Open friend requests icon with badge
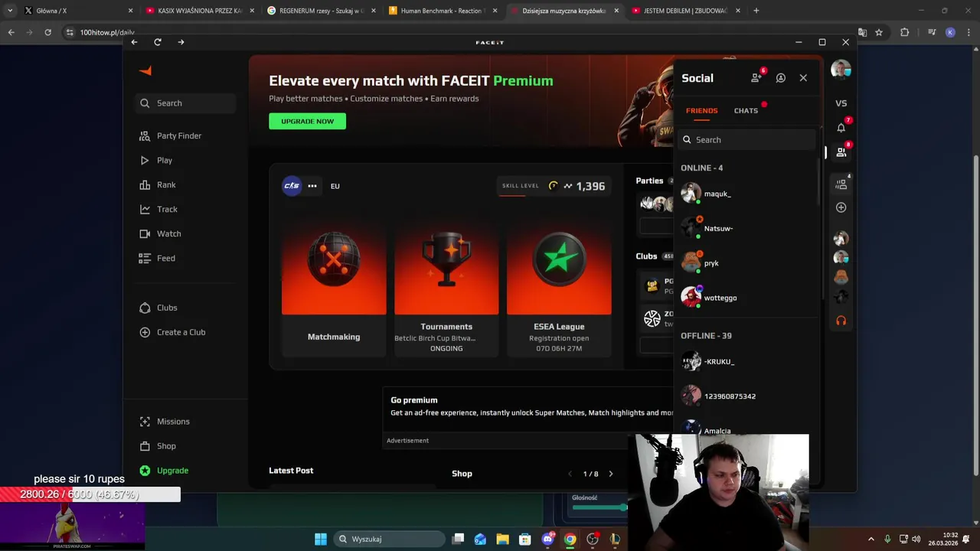The width and height of the screenshot is (980, 551). pos(756,77)
